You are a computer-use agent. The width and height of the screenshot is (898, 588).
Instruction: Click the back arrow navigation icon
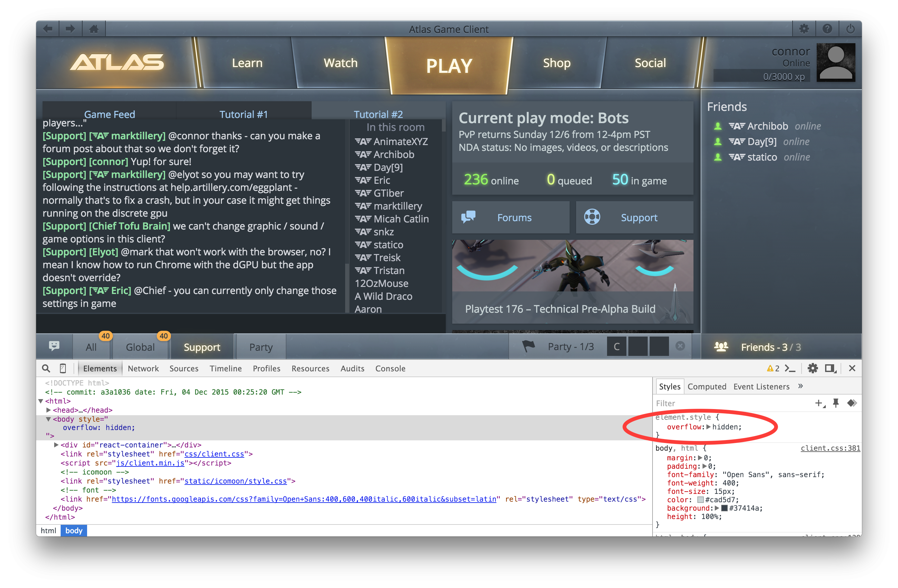point(48,29)
